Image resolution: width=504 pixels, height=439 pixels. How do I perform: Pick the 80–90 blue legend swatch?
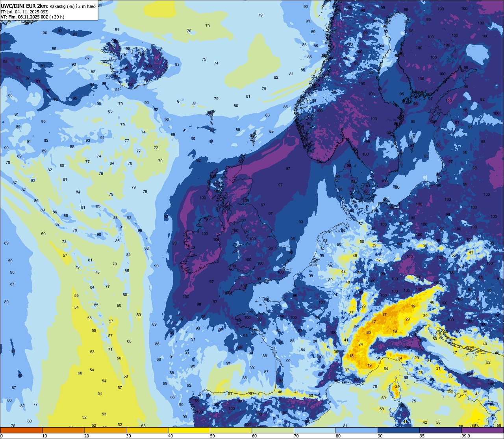tap(357, 430)
